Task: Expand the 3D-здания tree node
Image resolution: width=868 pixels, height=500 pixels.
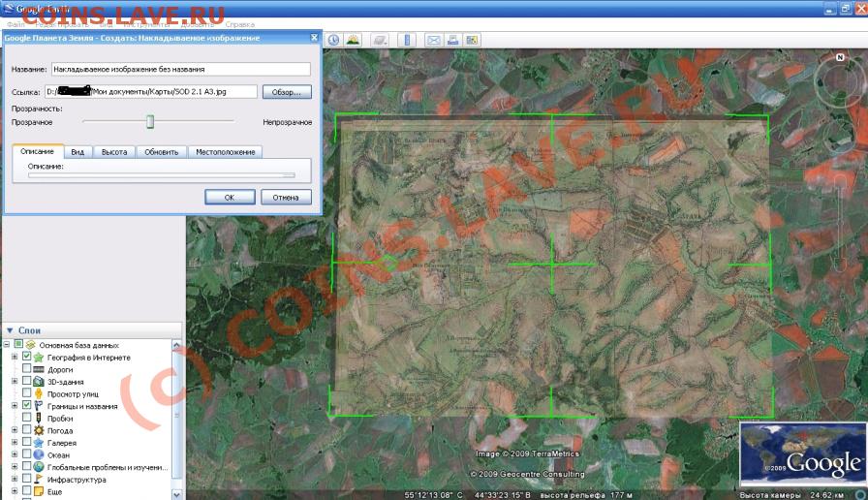Action: [15, 382]
